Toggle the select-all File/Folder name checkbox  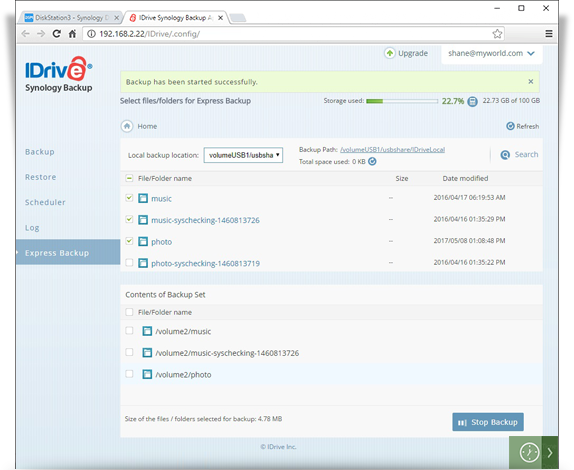tap(129, 178)
